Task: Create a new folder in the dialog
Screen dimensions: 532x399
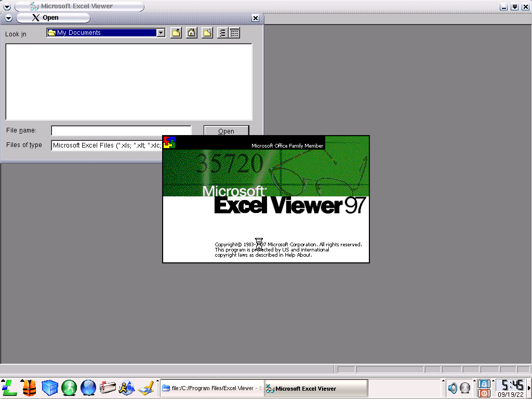Action: coord(207,33)
